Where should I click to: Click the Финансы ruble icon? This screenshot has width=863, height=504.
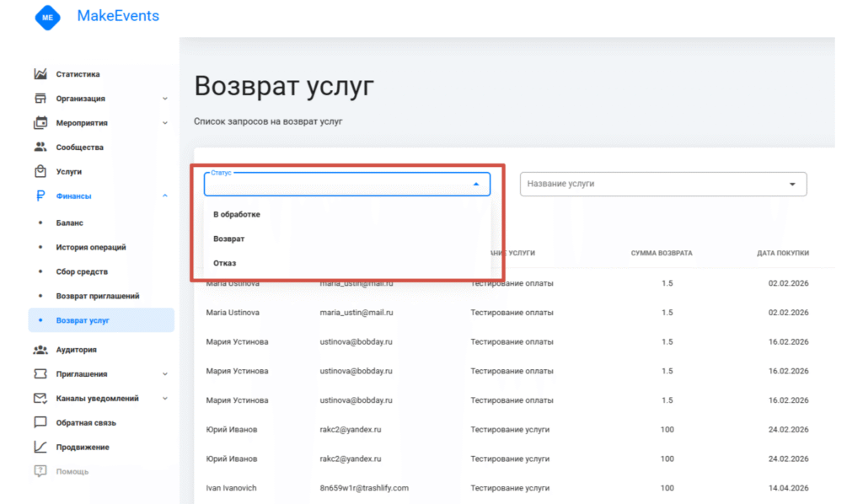tap(40, 196)
